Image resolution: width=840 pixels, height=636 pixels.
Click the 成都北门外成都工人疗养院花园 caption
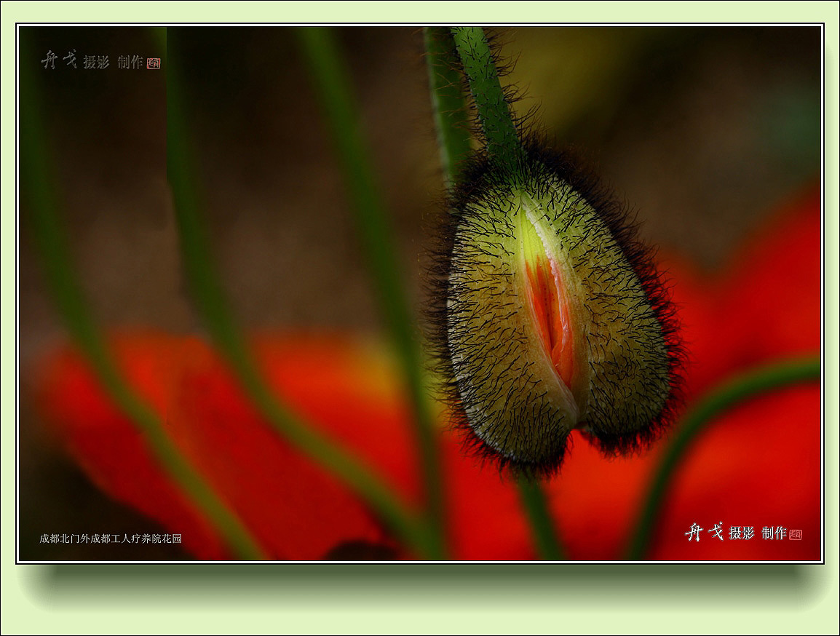[x=111, y=538]
